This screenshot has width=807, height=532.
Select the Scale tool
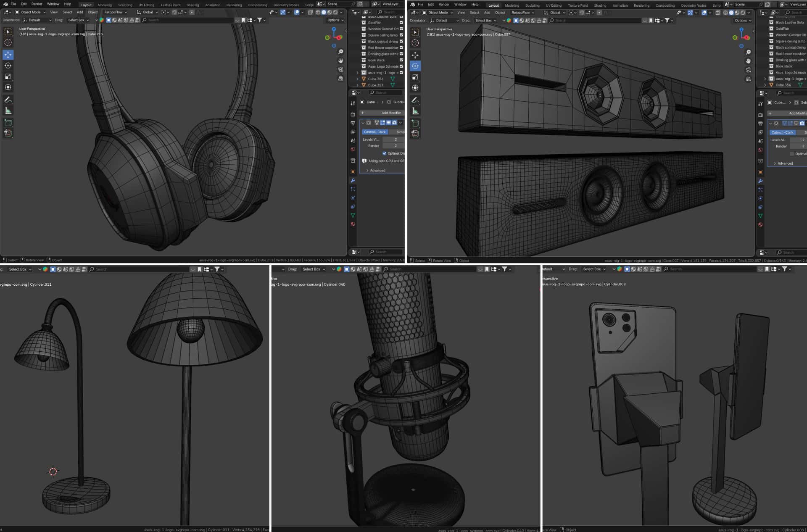pyautogui.click(x=7, y=76)
